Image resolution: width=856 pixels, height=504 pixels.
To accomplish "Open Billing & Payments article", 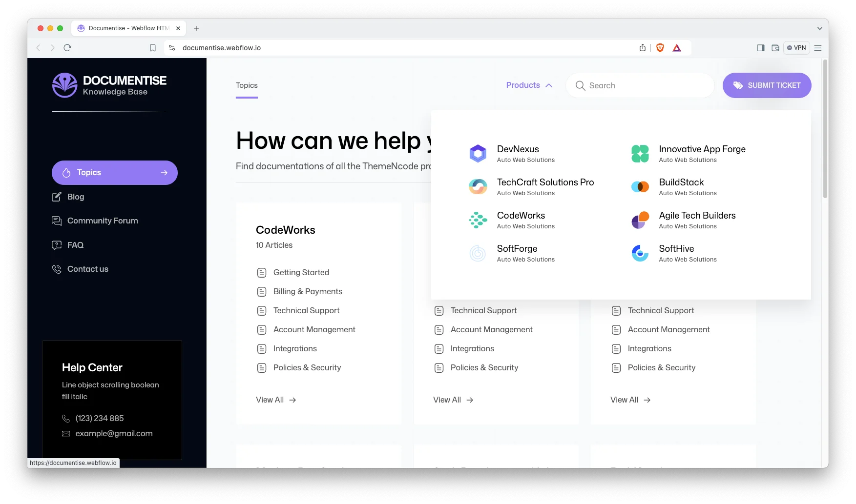I will [x=307, y=292].
